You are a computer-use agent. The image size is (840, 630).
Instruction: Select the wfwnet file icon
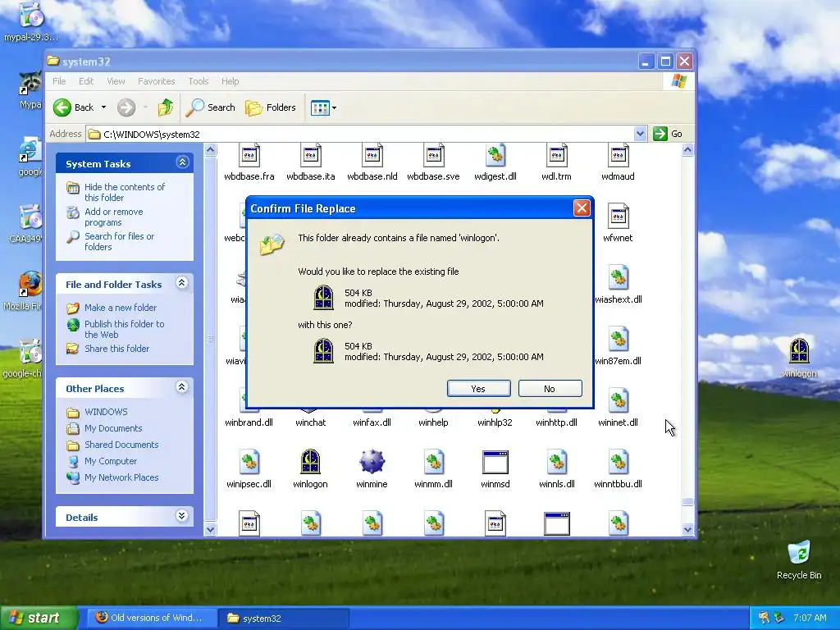pyautogui.click(x=619, y=217)
